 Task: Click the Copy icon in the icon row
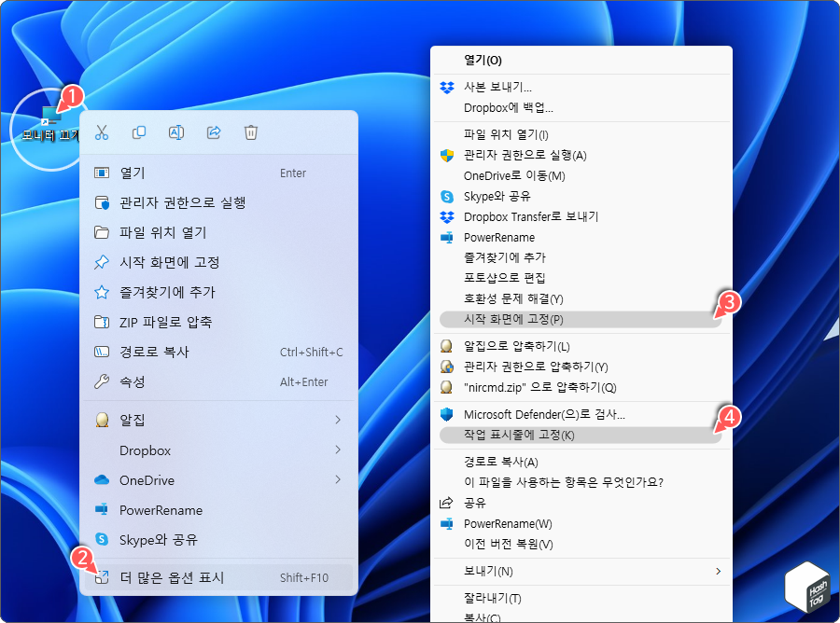pos(139,132)
